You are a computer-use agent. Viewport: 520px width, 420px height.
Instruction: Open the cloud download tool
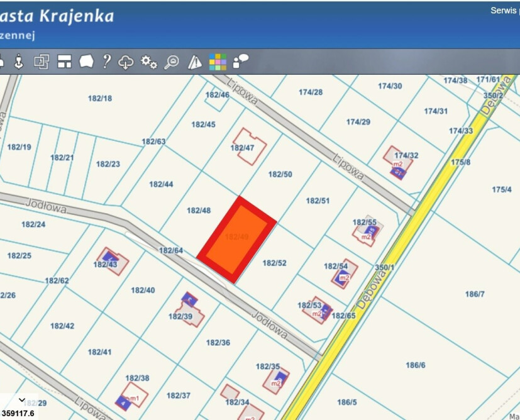[126, 61]
